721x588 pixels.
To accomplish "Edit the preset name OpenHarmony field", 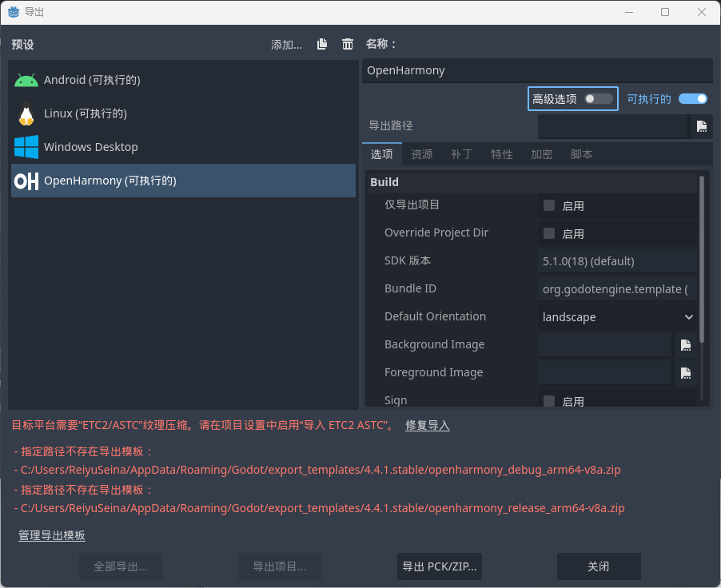I will click(537, 71).
